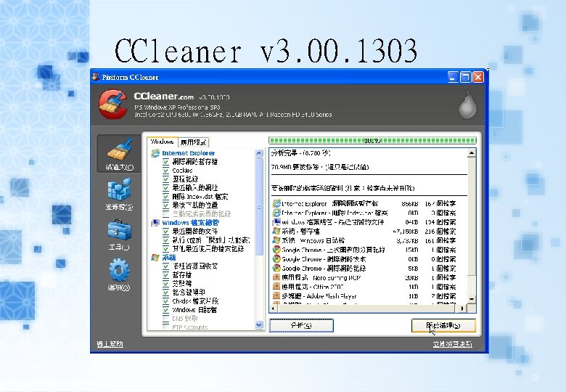566x392 pixels.
Task: Click the box icon on the Office 2007 row
Action: [x=276, y=287]
